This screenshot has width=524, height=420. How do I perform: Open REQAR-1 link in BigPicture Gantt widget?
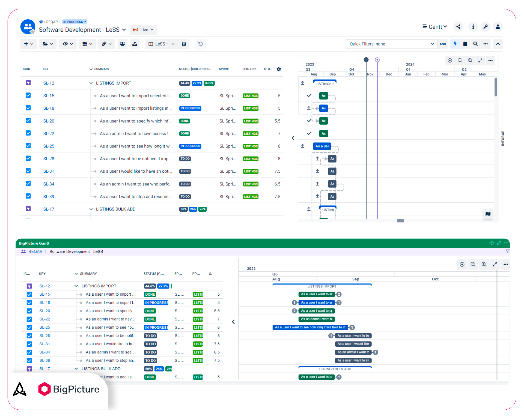coord(37,251)
